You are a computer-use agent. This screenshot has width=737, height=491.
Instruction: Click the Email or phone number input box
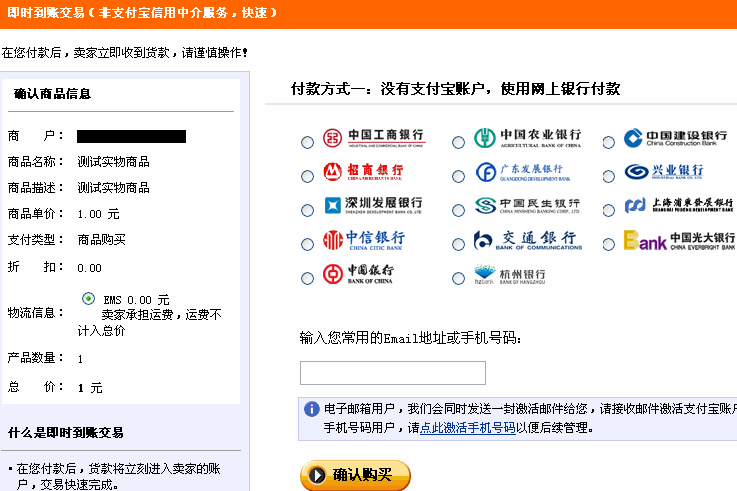pos(393,373)
